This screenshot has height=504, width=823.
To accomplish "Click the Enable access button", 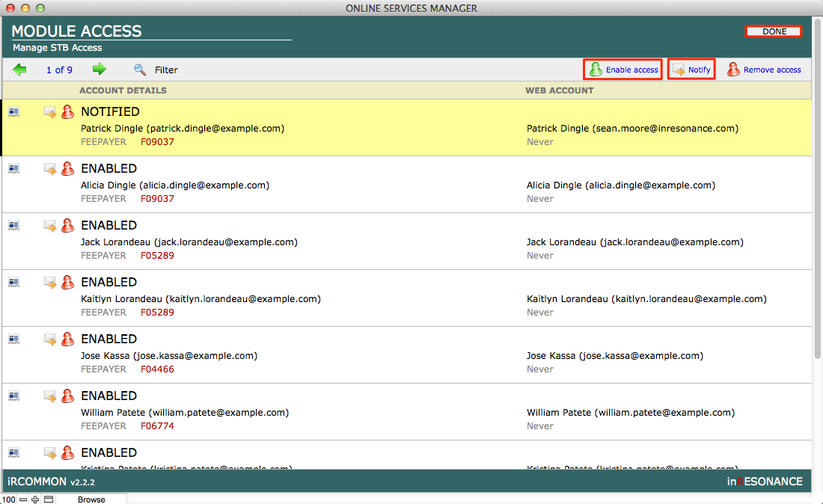I will coord(622,70).
